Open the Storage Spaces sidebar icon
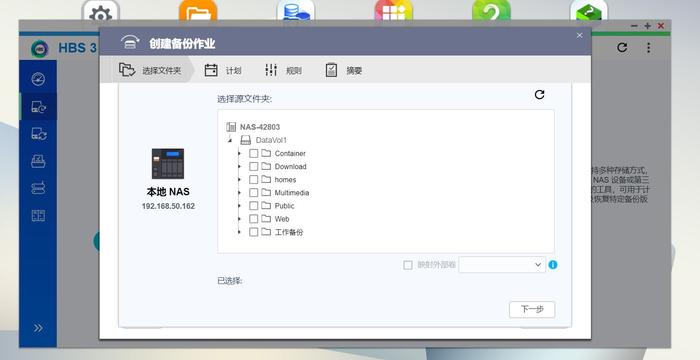This screenshot has width=700, height=360. [38, 188]
